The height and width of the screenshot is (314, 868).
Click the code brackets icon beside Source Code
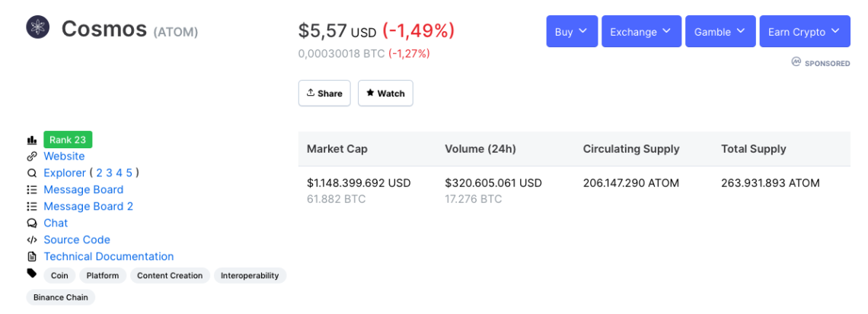pos(32,240)
